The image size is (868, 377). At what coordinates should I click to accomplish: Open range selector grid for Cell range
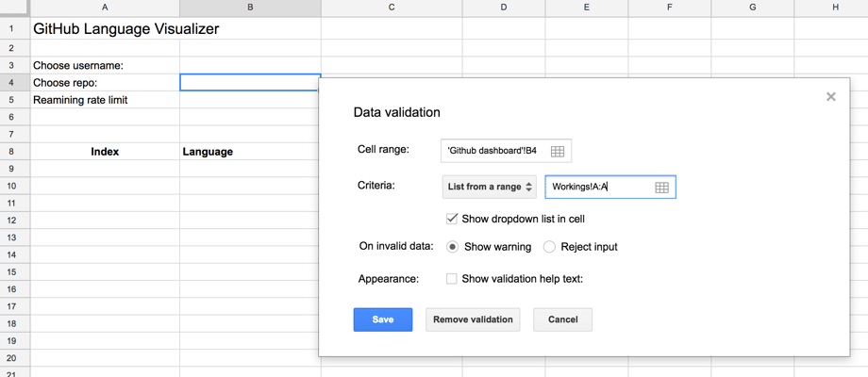click(x=558, y=152)
